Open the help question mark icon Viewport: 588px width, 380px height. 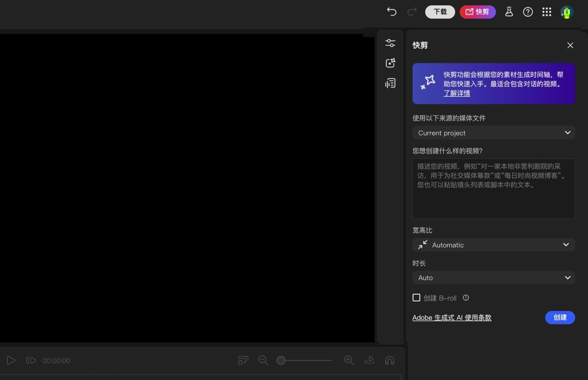tap(528, 12)
